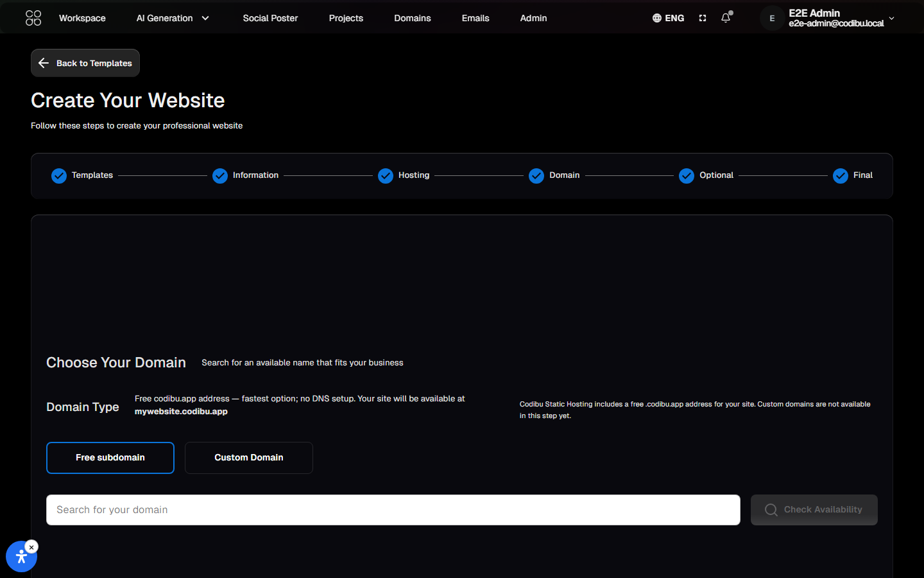Select the Custom Domain option

pos(249,458)
